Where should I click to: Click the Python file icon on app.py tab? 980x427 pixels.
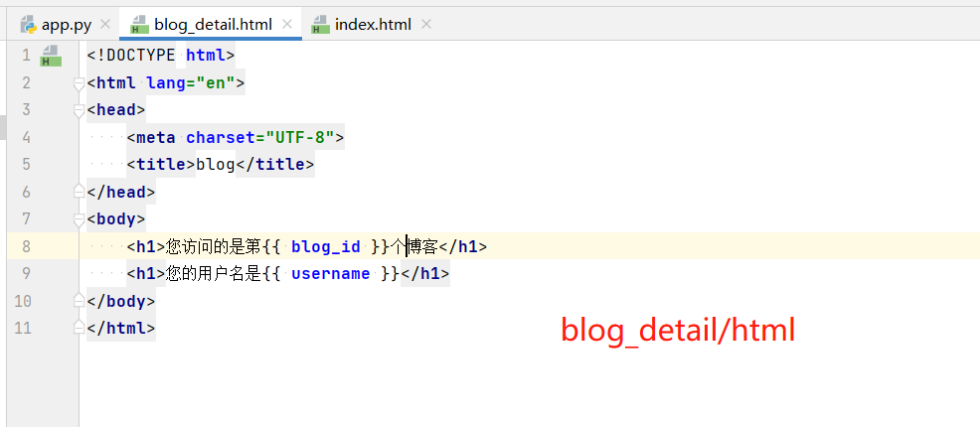point(29,25)
